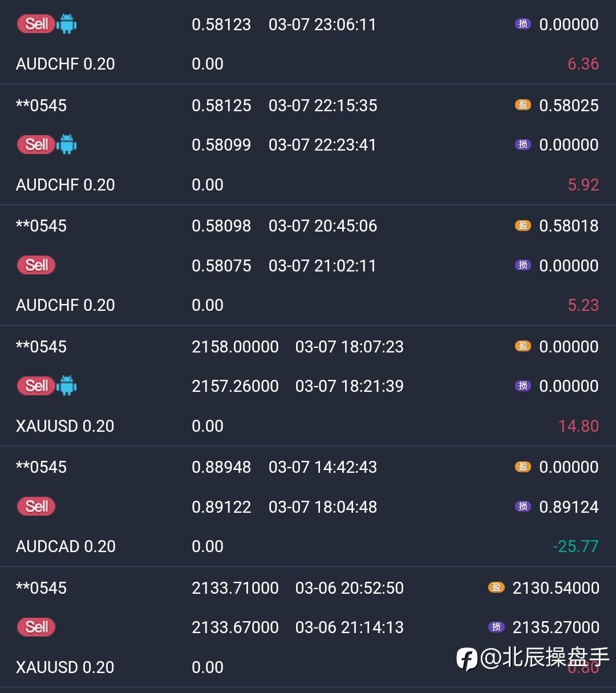Tap the Sell badge left of 2133.67000

(x=37, y=627)
